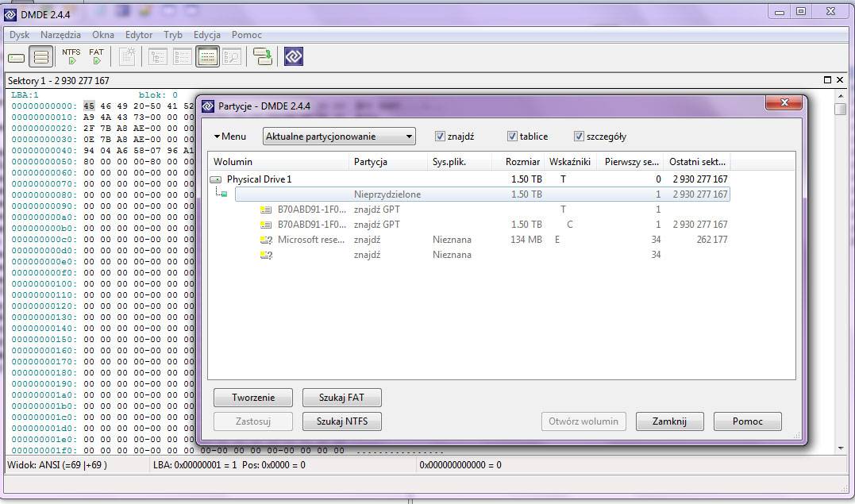Click the search in list toolbar icon
Screen dimensions: 855x504
[x=232, y=56]
